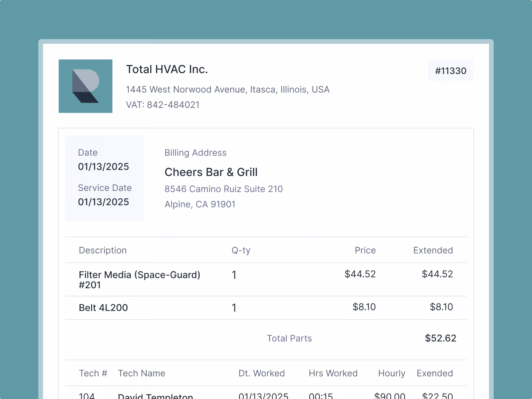Click the Hrs Worked column header
532x399 pixels.
(x=333, y=373)
